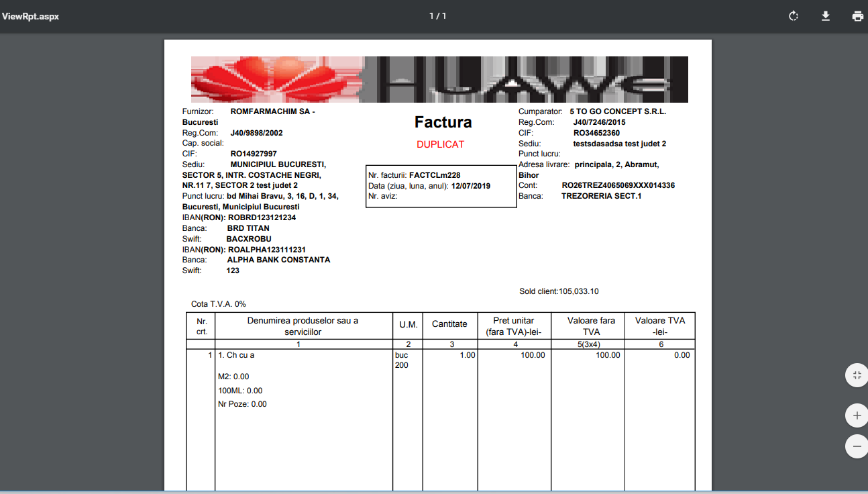Zoom out of the document
868x494 pixels.
[857, 446]
